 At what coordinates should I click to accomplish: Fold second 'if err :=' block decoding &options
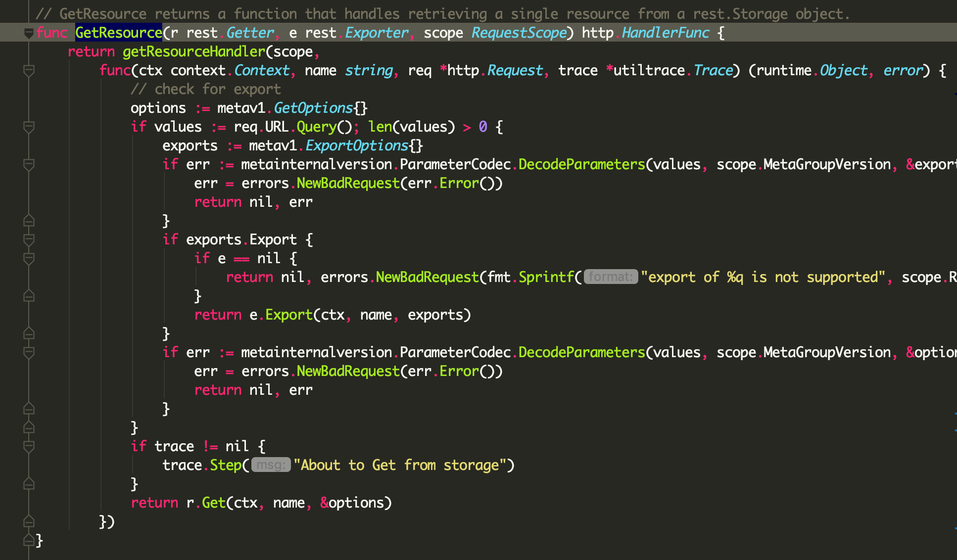[x=29, y=353]
